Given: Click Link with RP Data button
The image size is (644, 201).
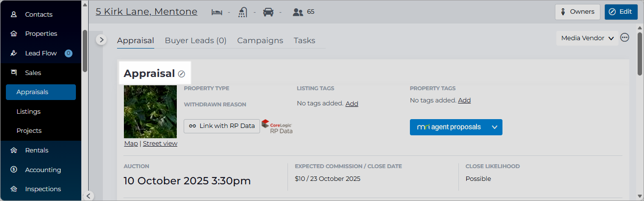Looking at the screenshot, I should click(x=222, y=126).
